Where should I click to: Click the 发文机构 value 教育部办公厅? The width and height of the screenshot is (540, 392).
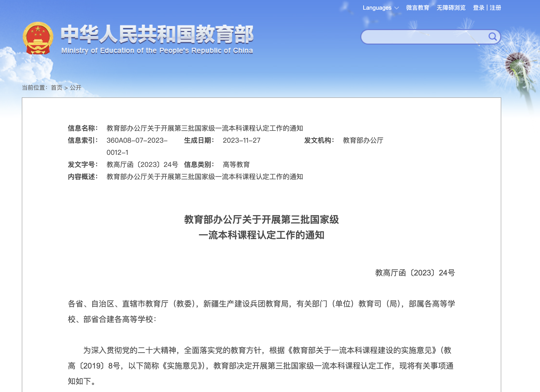363,141
